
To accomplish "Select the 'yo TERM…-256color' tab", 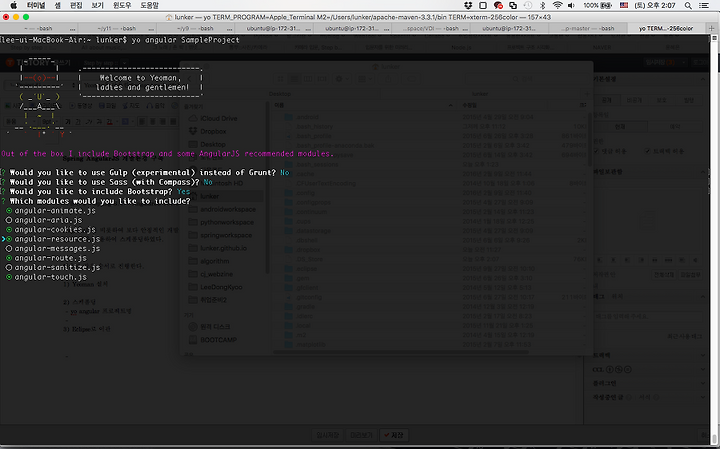I will coord(666,28).
